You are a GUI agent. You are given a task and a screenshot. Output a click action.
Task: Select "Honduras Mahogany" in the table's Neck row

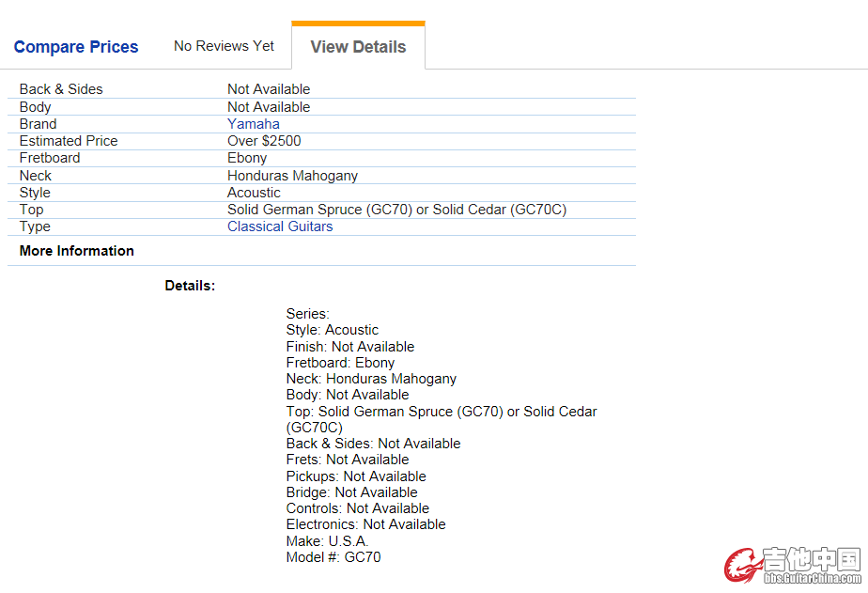[292, 176]
